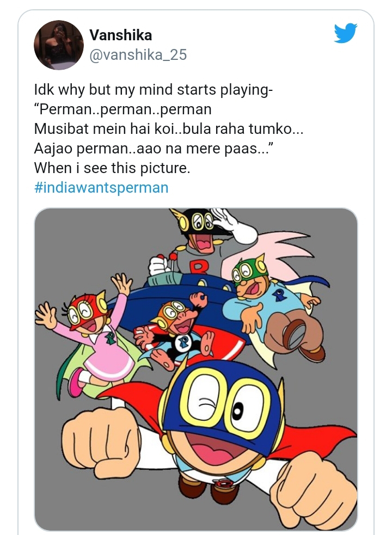Open the attached Perman cartoon image

click(x=196, y=370)
